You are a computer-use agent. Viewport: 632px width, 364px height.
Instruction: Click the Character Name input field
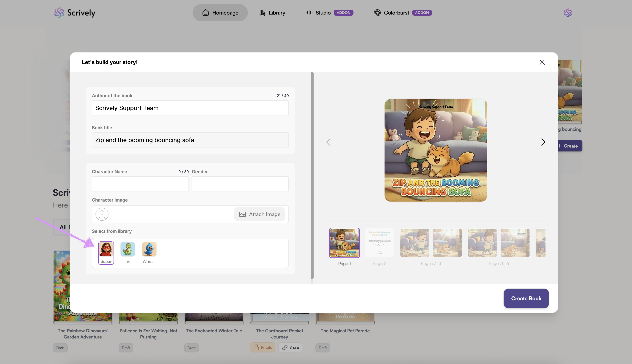click(x=140, y=184)
